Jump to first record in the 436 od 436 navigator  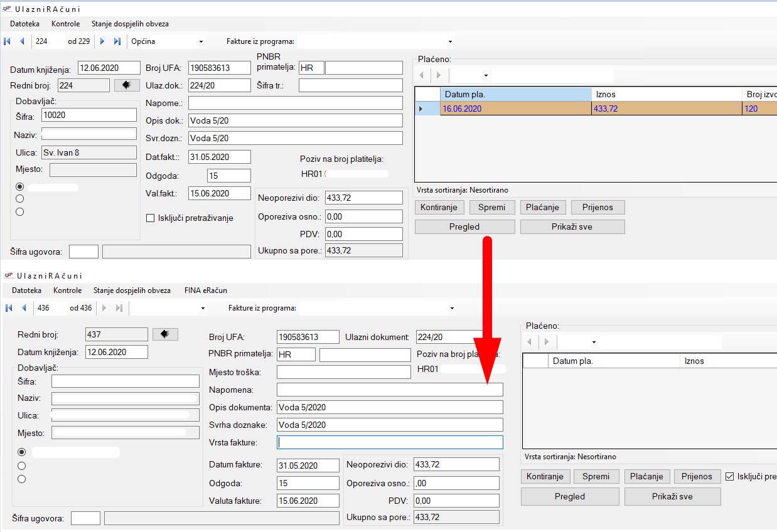(9, 308)
